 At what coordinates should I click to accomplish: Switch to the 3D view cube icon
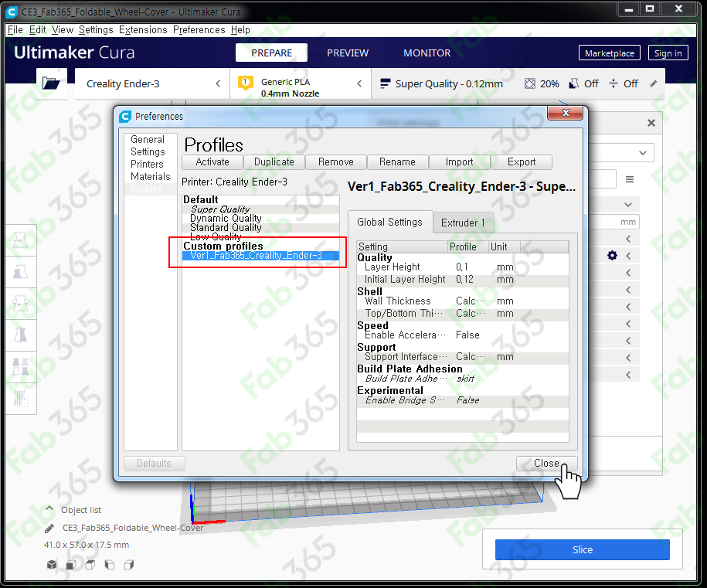click(x=52, y=565)
